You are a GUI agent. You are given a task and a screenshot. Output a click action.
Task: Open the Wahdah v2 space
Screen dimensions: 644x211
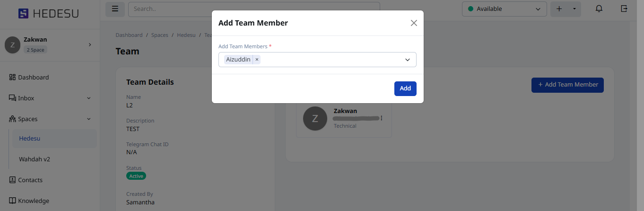point(35,159)
